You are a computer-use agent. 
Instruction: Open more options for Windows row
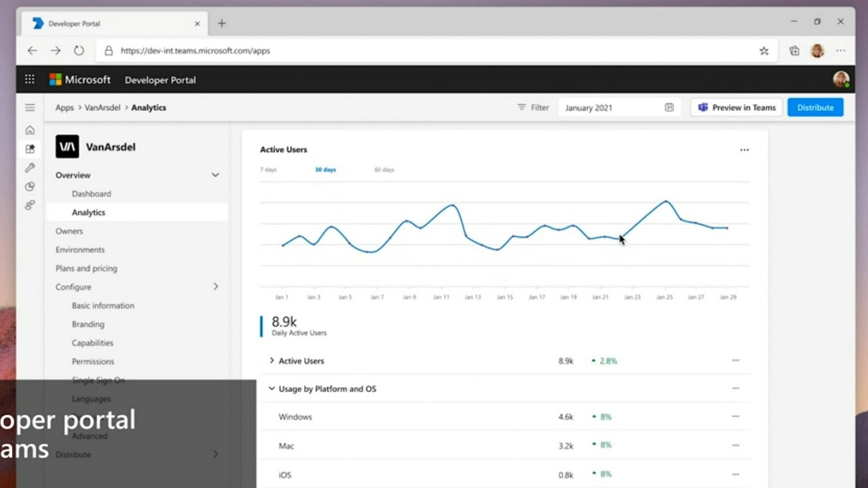coord(736,416)
